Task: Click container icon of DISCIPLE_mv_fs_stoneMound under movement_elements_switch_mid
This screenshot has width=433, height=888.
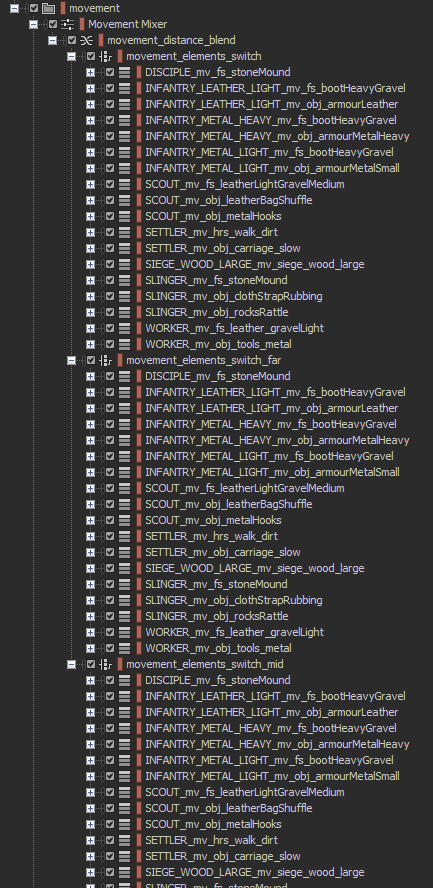Action: [x=125, y=680]
